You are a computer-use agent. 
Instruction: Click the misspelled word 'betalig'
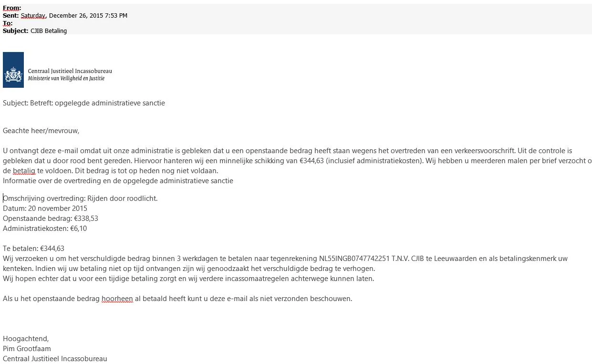[x=24, y=170]
